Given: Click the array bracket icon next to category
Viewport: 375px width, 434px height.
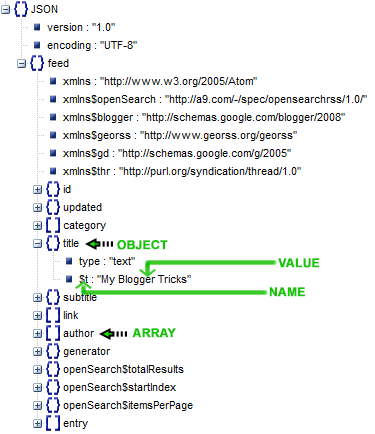Looking at the screenshot, I should point(53,225).
